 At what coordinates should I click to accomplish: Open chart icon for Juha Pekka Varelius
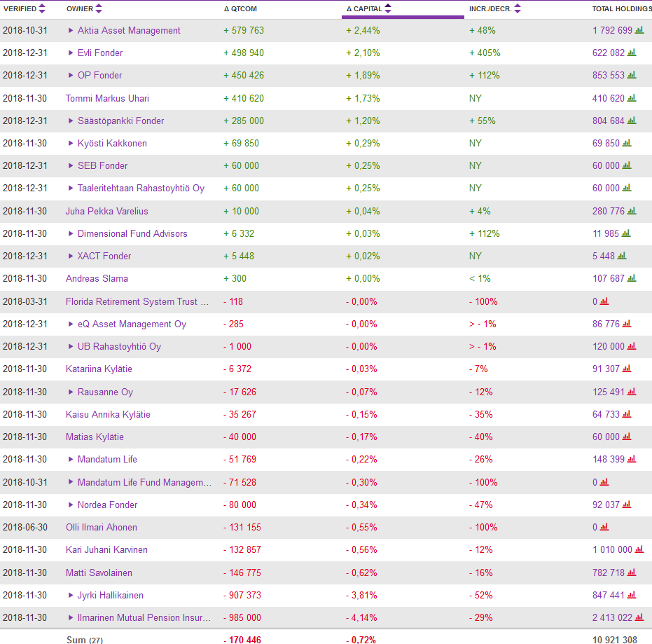[632, 210]
